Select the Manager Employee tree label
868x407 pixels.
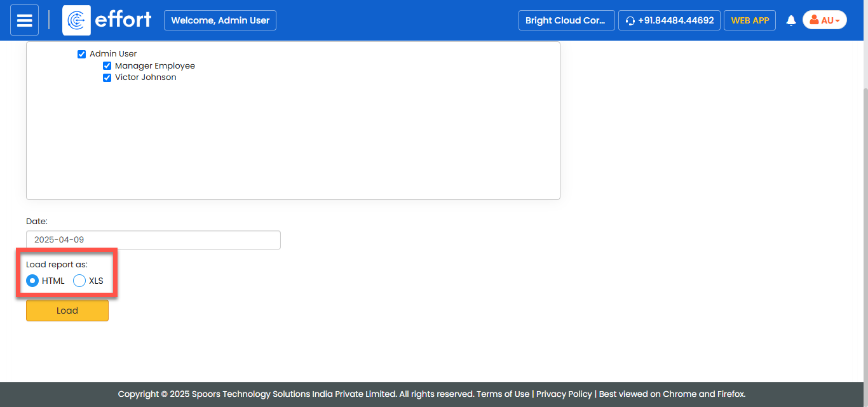(x=154, y=66)
